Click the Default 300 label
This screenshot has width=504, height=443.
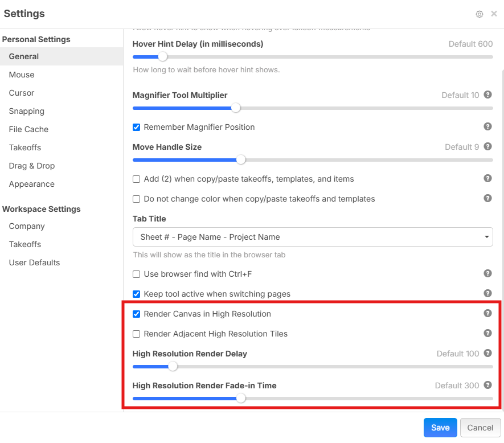coord(457,385)
